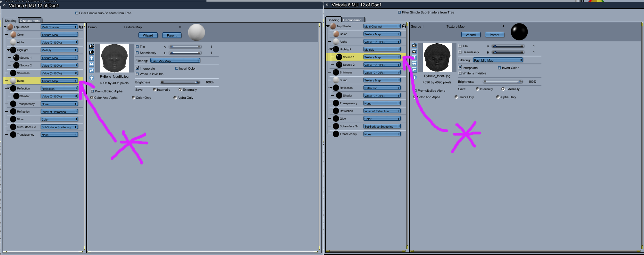
Task: Flip the RyBelle_faceBU texture horizontally
Action: tap(92, 64)
